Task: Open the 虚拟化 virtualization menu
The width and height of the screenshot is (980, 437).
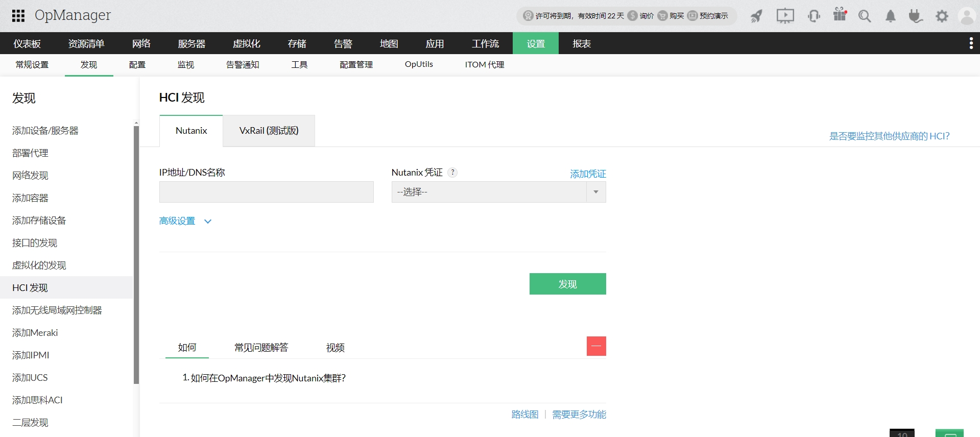Action: 247,43
